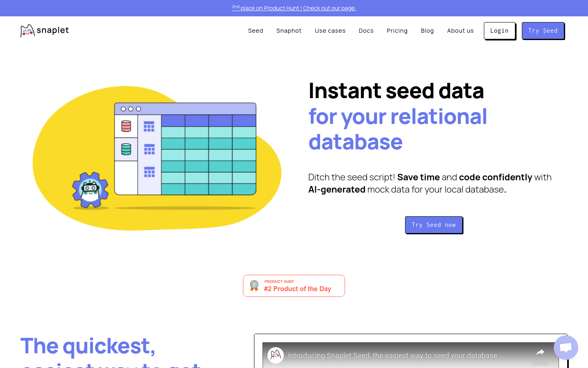Click the Snaplet channel avatar on video
Screen dimensions: 588x368
[276, 355]
